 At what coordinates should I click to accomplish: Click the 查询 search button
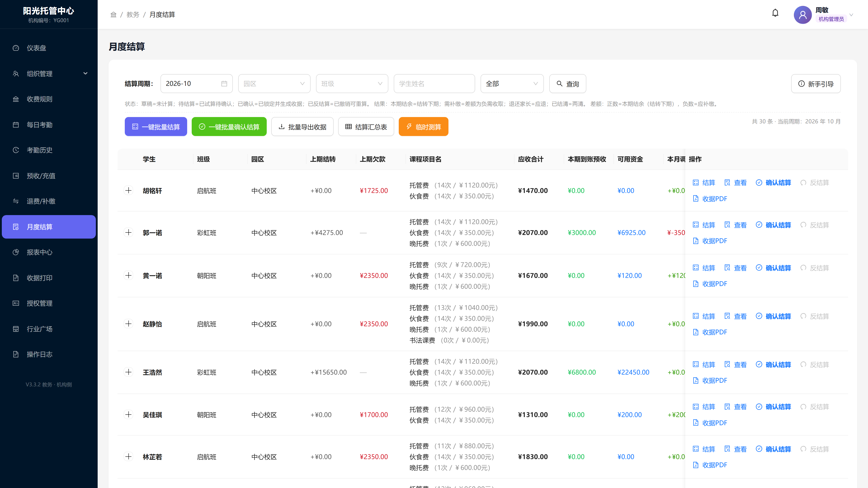pyautogui.click(x=567, y=84)
